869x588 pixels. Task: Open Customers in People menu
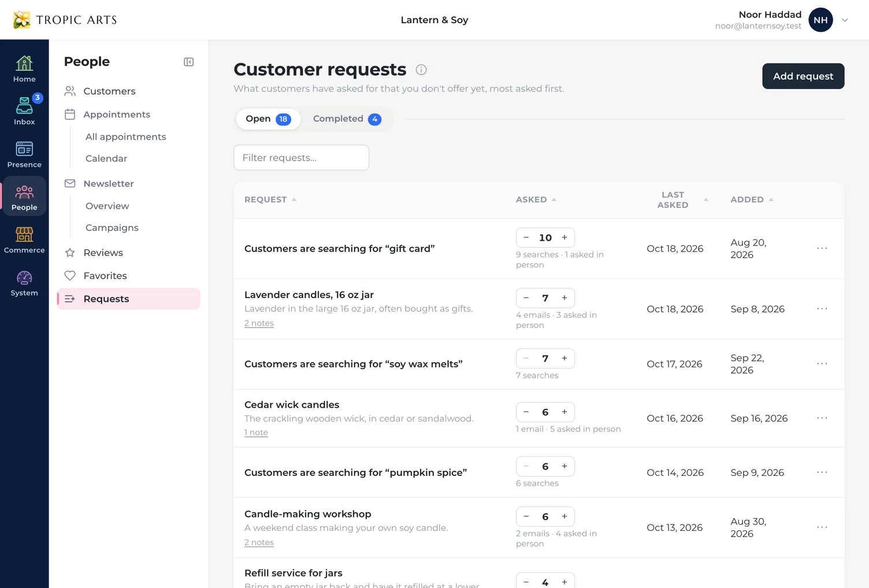point(129,91)
